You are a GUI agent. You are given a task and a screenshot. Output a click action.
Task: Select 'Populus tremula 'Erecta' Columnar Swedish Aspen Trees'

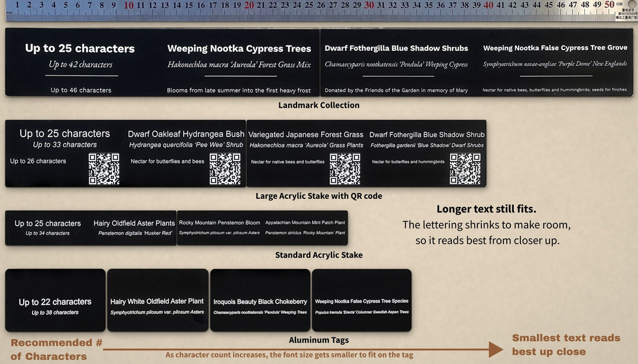pos(362,312)
